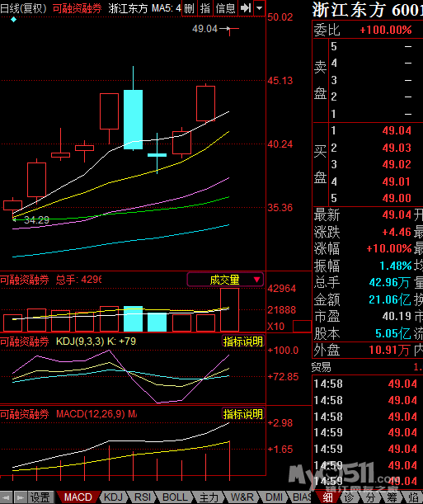
Task: Open the 设置 settings button
Action: point(40,497)
